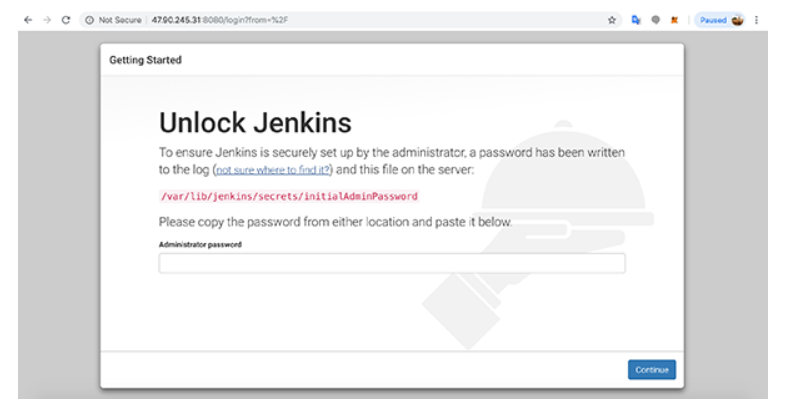Screen dimensions: 788x420
Task: Click the gray round extension icon
Action: [655, 20]
